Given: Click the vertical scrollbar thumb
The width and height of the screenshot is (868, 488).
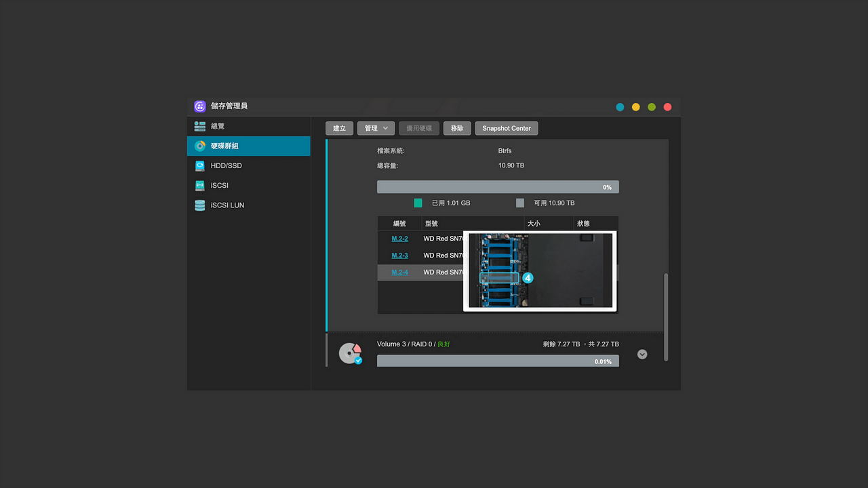Looking at the screenshot, I should pyautogui.click(x=665, y=317).
